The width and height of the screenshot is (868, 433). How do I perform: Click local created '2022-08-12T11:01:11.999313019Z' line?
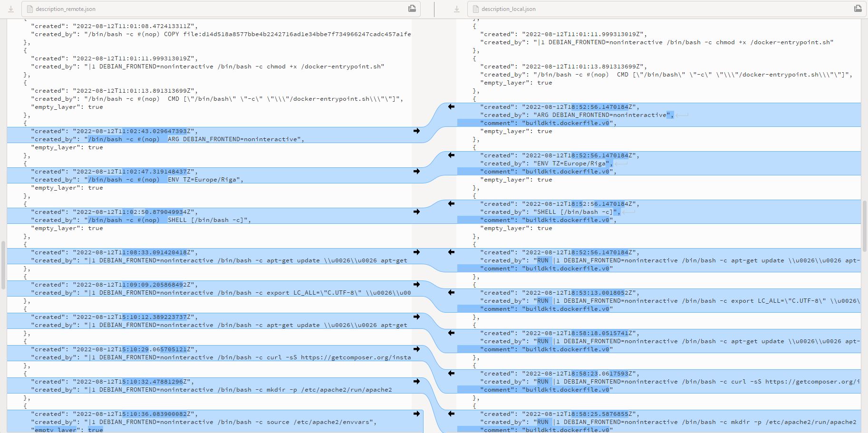click(x=563, y=34)
